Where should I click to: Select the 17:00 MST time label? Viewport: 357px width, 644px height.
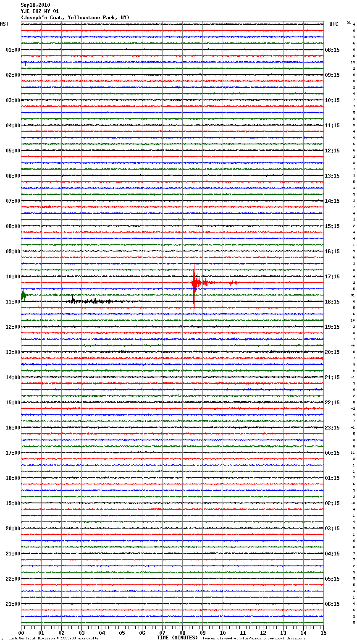click(x=13, y=453)
